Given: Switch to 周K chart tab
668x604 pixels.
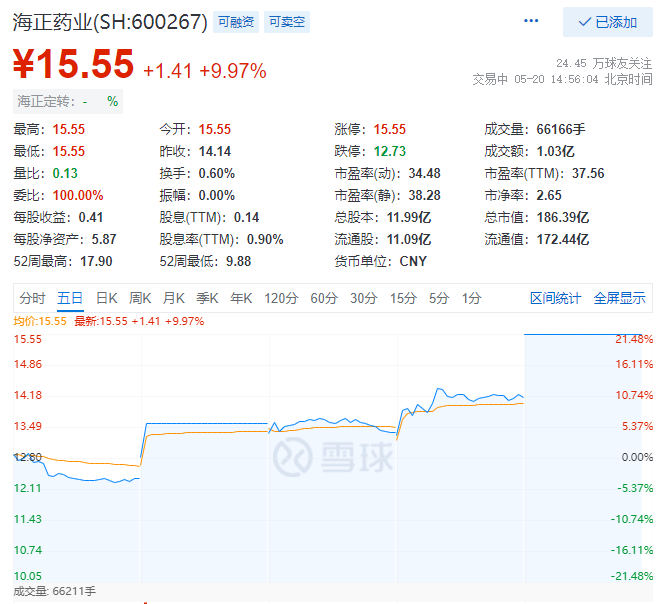Looking at the screenshot, I should coord(140,298).
